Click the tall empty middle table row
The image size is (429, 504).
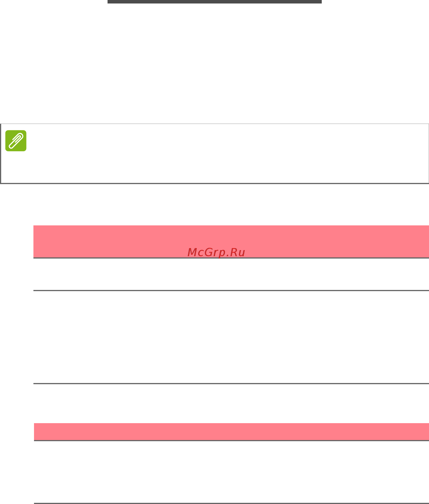[231, 337]
